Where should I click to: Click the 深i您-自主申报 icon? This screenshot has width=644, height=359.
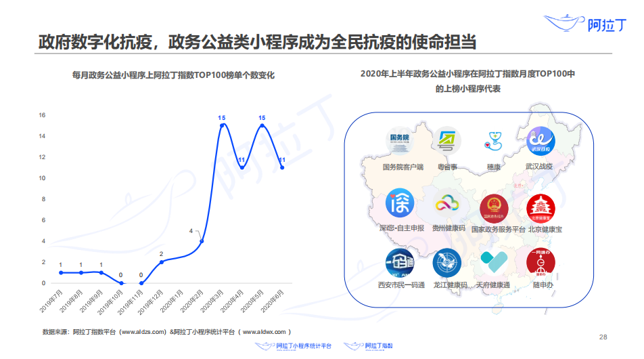coord(400,203)
